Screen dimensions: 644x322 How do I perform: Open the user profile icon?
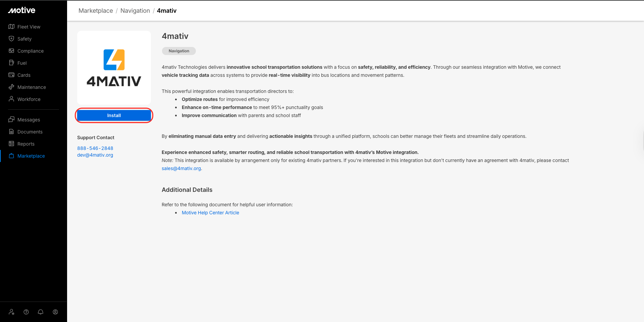pos(55,312)
